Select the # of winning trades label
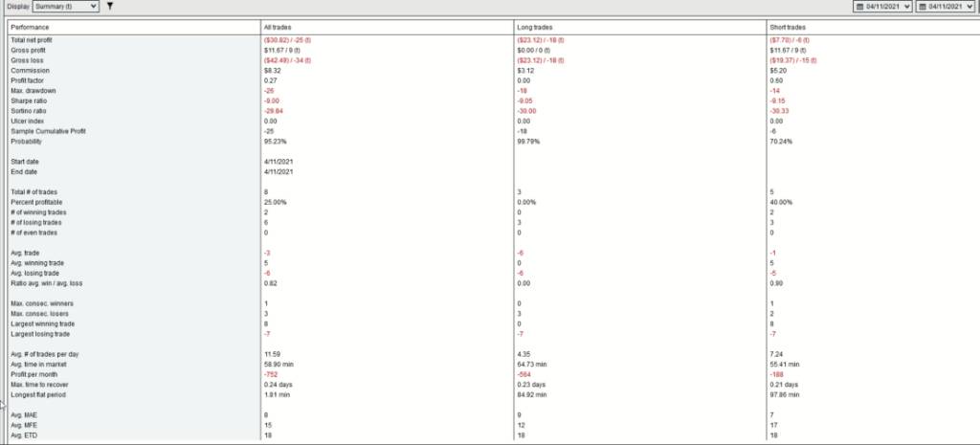 (38, 211)
